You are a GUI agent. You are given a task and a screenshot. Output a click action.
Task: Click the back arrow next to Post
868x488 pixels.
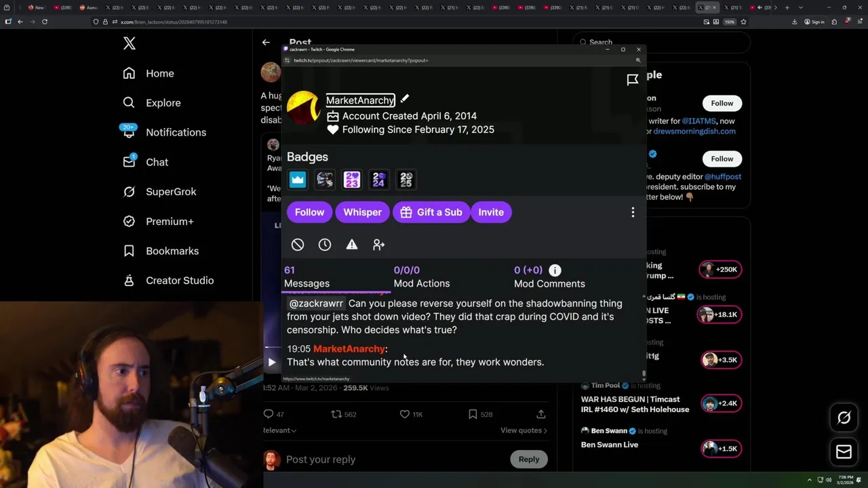pos(266,42)
